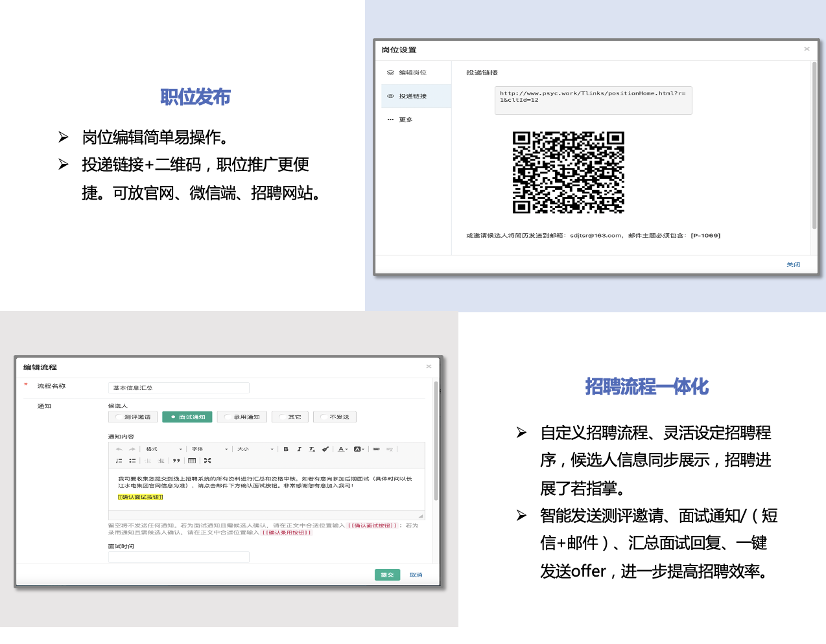Undo the last edit in the notice editor
Viewport: 826px width, 644px height.
click(x=119, y=449)
